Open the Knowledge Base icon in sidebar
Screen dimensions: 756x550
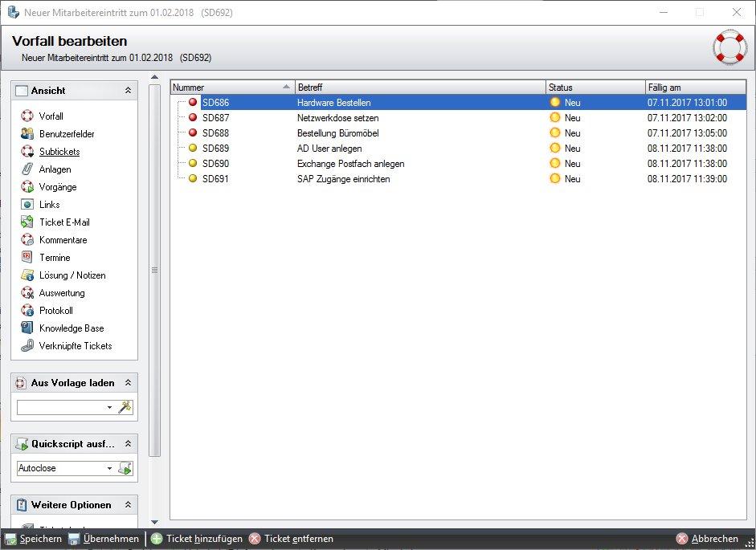pos(27,328)
